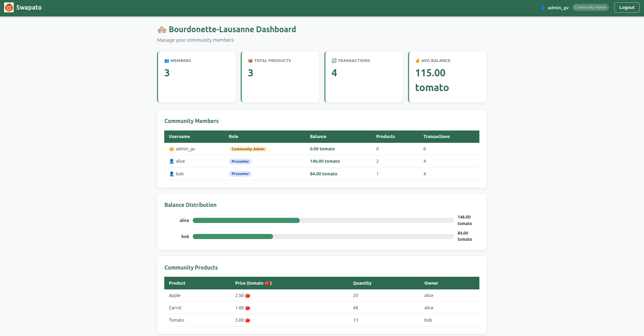Image resolution: width=644 pixels, height=336 pixels.
Task: Click alice's Prosumer role badge
Action: pyautogui.click(x=240, y=161)
